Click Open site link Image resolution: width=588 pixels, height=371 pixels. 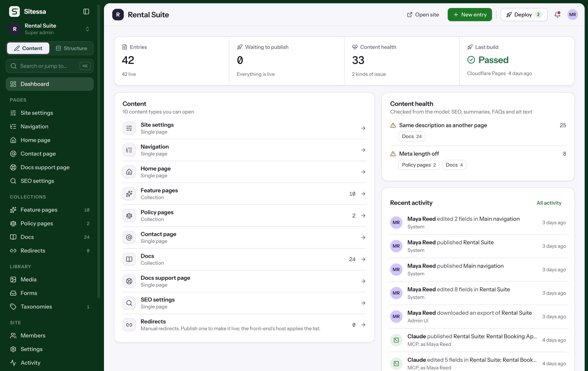pos(423,15)
